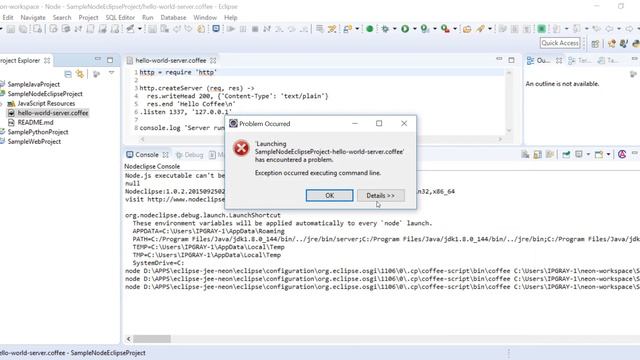Open the Debug dropdown arrow
Viewport: 640px width, 360px height.
pos(395,29)
